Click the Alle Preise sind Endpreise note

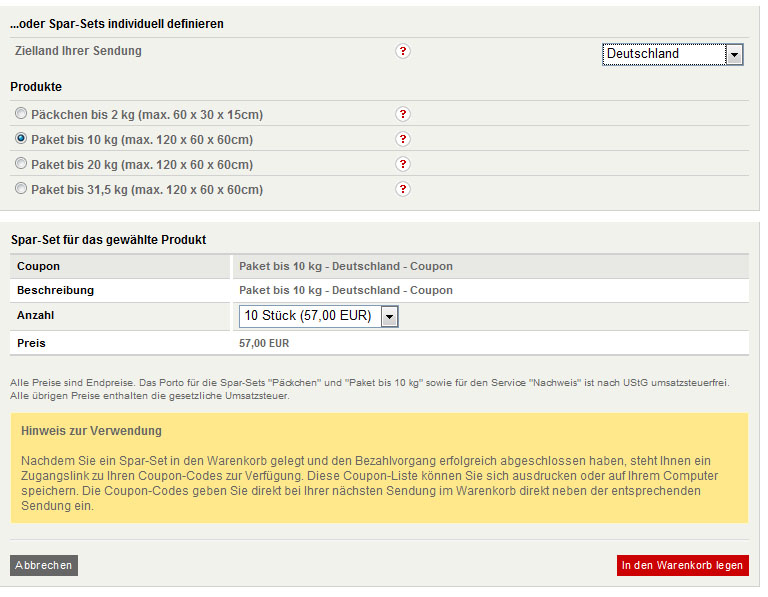pyautogui.click(x=370, y=389)
